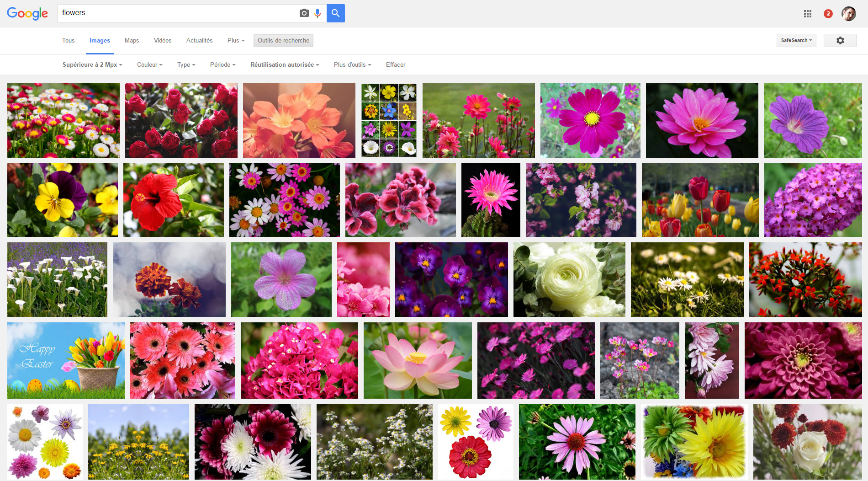Open account profile avatar

[849, 14]
